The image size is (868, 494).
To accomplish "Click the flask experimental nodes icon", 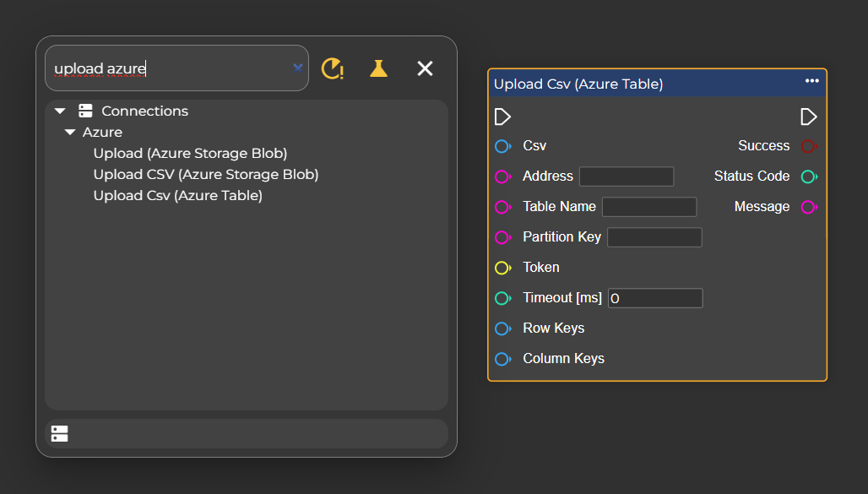I will tap(378, 68).
